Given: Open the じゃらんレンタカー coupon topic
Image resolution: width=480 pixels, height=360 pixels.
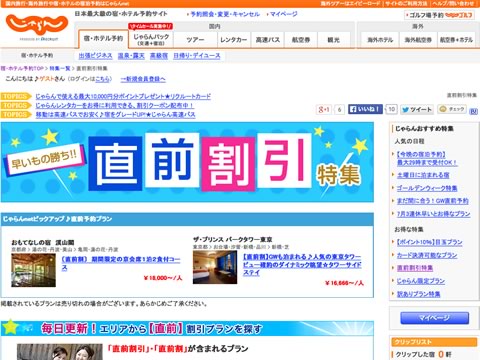Looking at the screenshot, I should (115, 105).
